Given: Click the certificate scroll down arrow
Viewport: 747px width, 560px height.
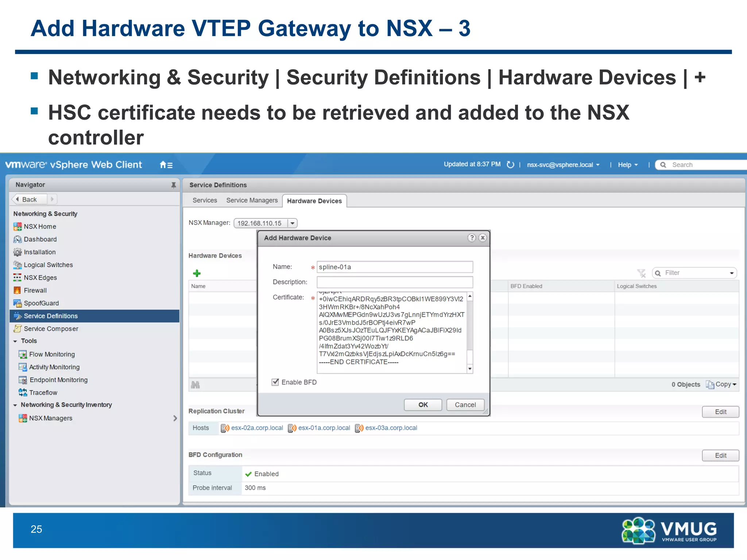Looking at the screenshot, I should [470, 369].
